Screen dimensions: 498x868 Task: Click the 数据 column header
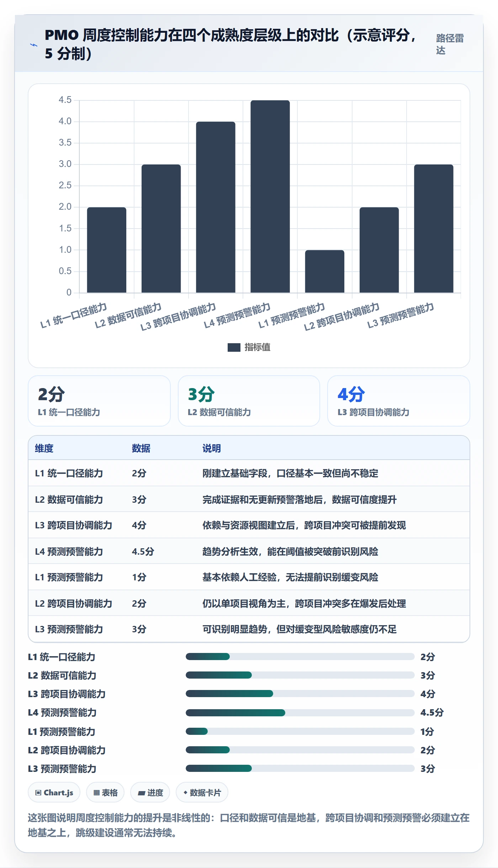[141, 448]
